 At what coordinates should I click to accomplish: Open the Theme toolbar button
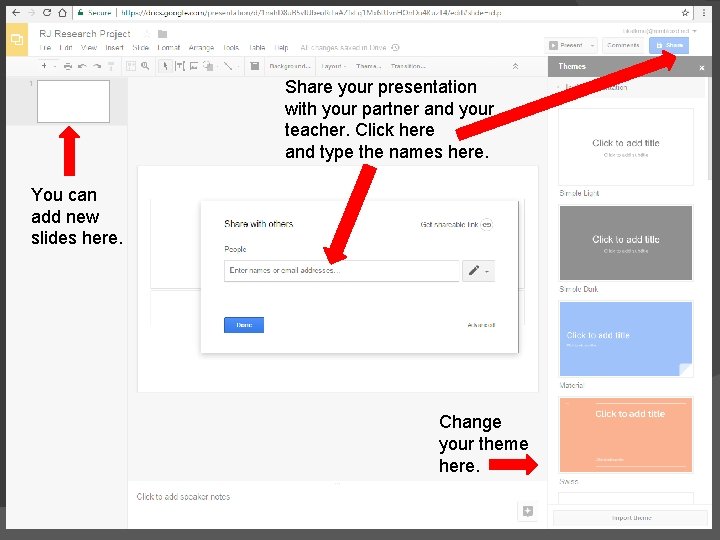368,67
